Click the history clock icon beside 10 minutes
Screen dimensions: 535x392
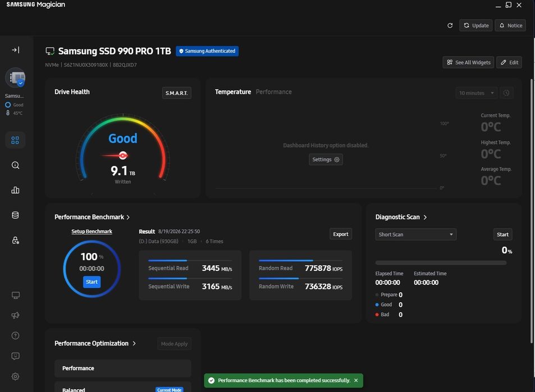506,93
